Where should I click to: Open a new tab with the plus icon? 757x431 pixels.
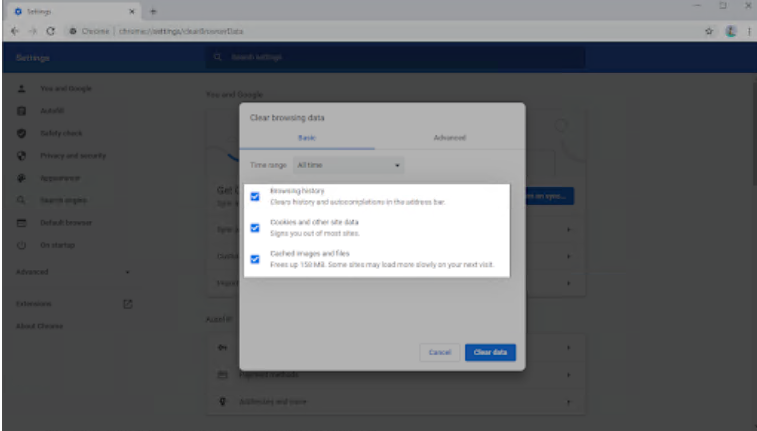click(x=153, y=11)
